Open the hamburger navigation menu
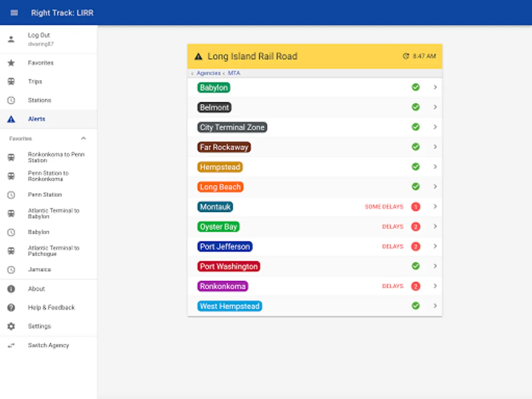The height and width of the screenshot is (399, 532). tap(14, 13)
